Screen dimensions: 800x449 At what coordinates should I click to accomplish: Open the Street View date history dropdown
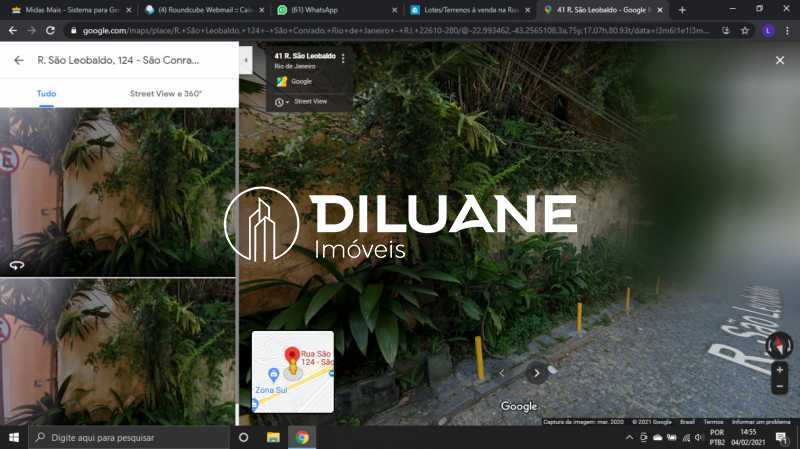tap(282, 102)
